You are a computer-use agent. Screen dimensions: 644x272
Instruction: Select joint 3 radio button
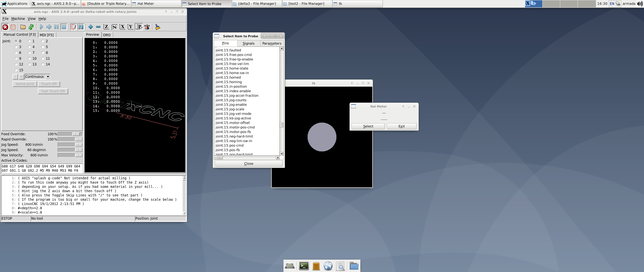pyautogui.click(x=16, y=47)
